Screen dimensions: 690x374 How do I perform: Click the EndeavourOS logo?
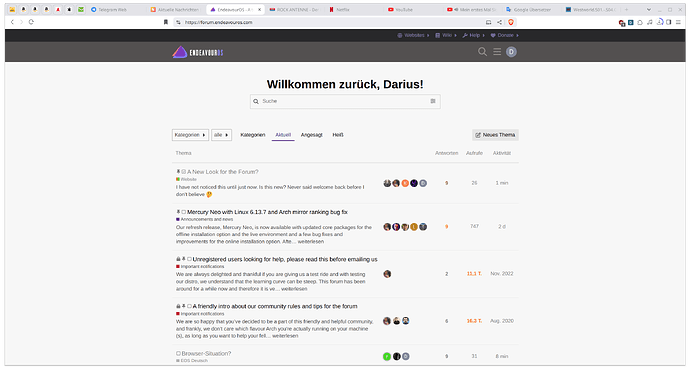pos(198,52)
